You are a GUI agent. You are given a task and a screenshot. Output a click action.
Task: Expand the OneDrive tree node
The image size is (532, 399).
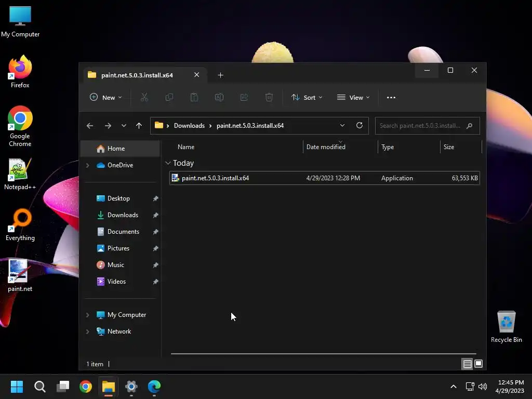(x=87, y=165)
